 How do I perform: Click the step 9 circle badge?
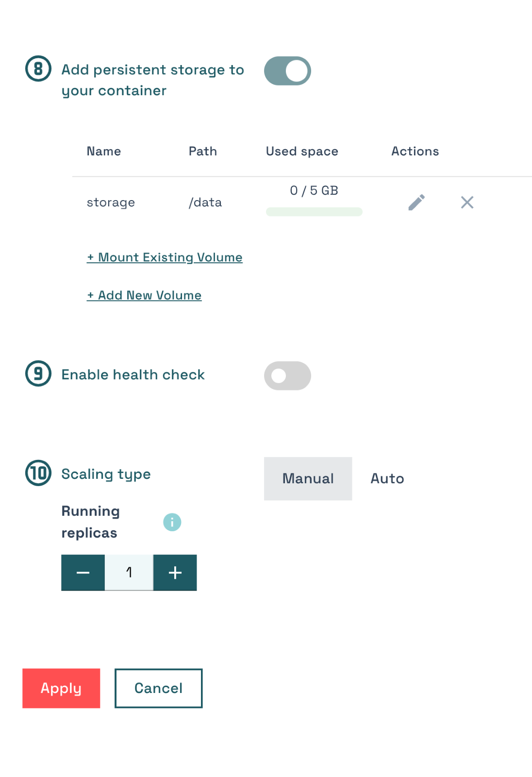coord(38,373)
